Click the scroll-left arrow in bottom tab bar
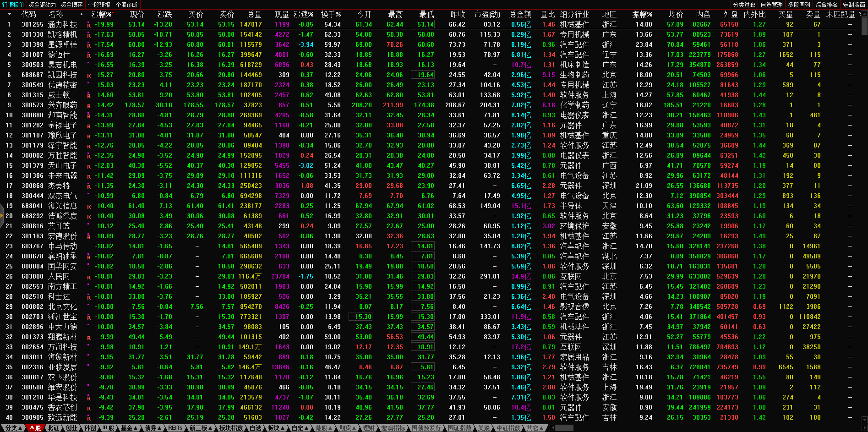868x432 pixels. [x=552, y=428]
